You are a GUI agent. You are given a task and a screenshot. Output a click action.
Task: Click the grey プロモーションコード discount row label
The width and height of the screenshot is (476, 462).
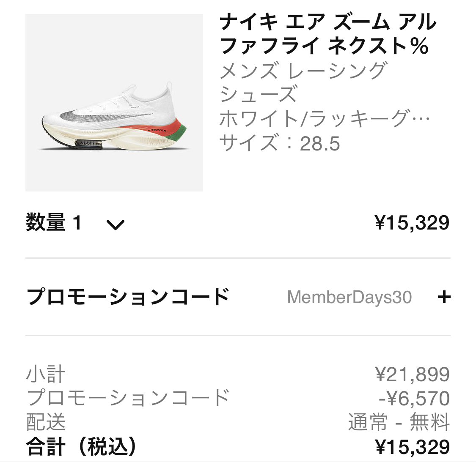coord(128,398)
